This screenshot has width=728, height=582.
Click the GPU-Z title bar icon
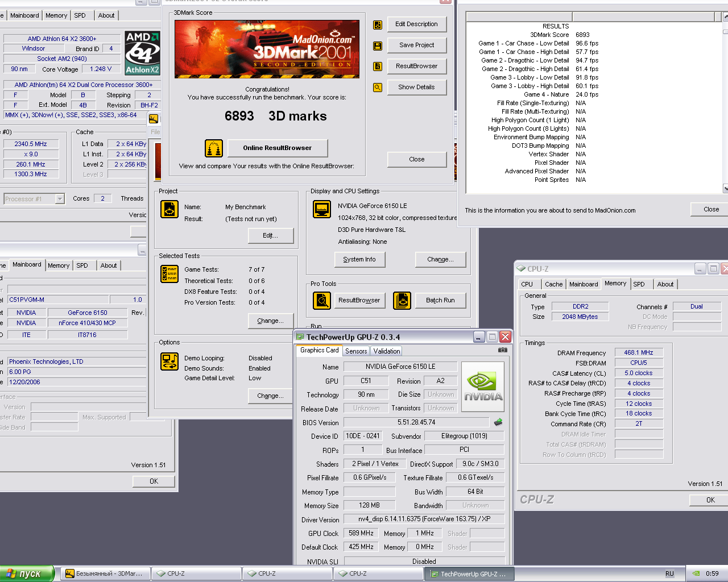pyautogui.click(x=300, y=337)
